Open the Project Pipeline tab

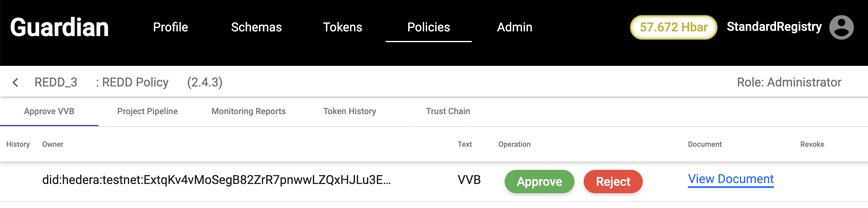[x=147, y=111]
